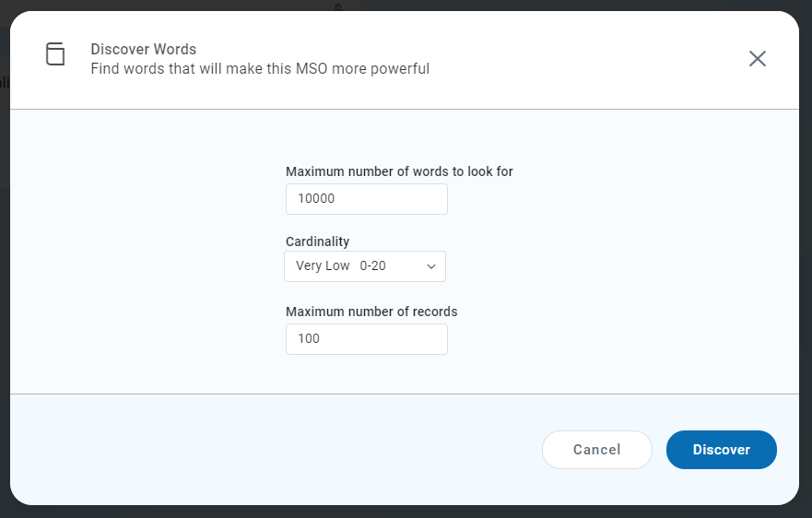Focus the maximum words to look for field
Screen dimensions: 812x518
click(x=367, y=199)
